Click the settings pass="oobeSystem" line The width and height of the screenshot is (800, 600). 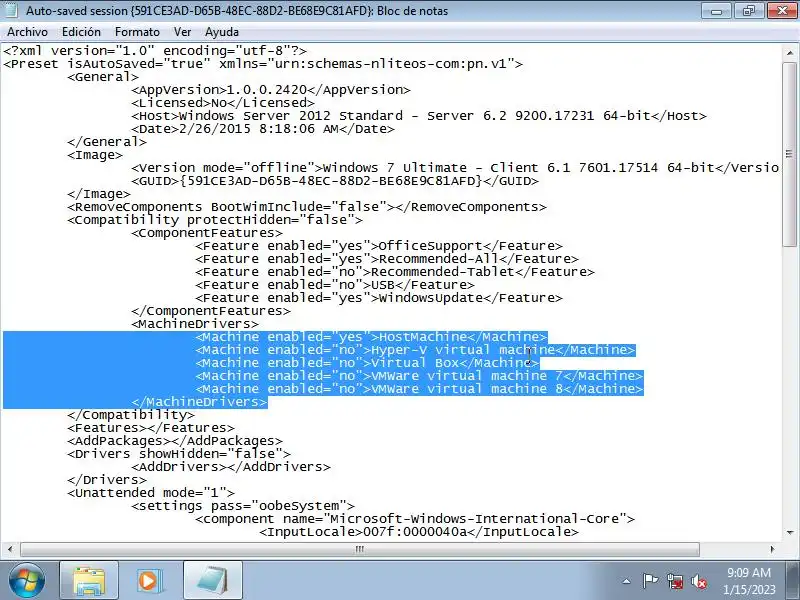click(x=243, y=506)
